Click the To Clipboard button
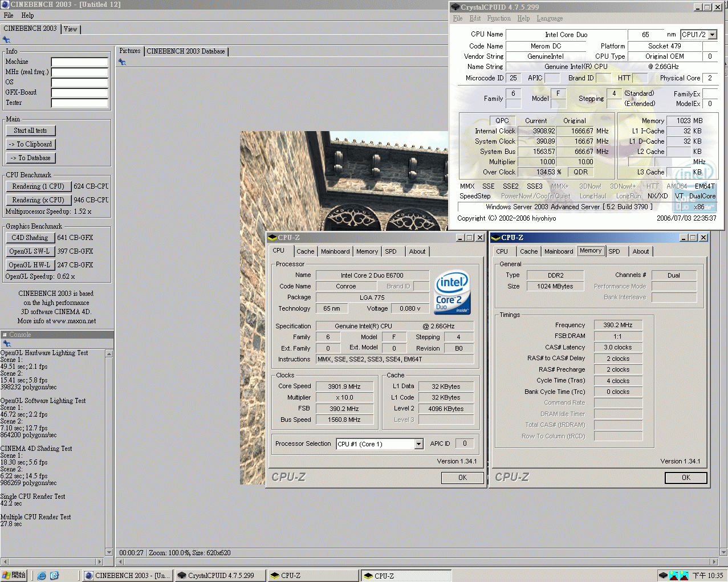This screenshot has height=582, width=728. coord(30,144)
